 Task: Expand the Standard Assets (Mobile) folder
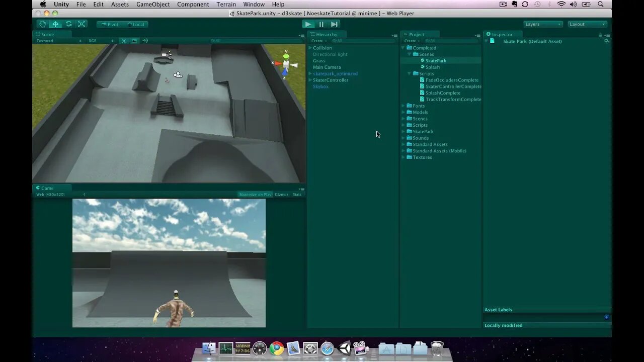pos(403,151)
